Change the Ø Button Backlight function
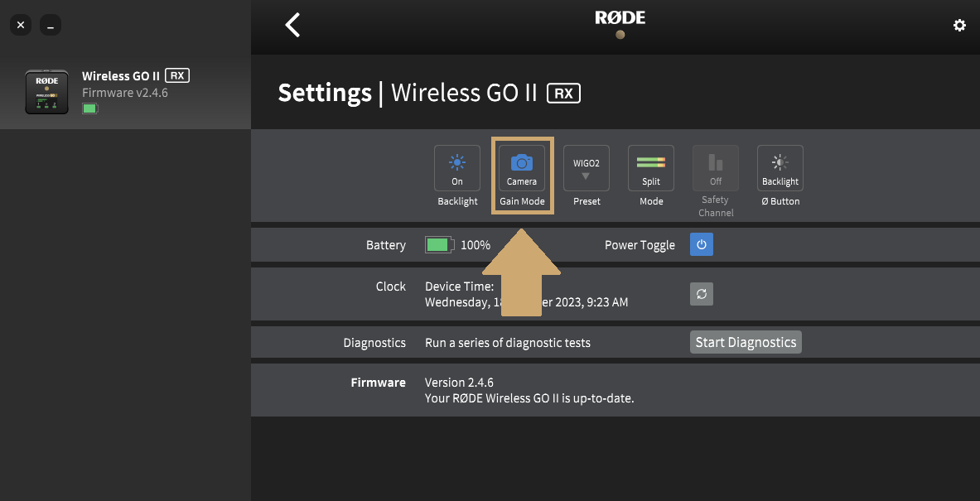This screenshot has height=501, width=980. (x=780, y=168)
